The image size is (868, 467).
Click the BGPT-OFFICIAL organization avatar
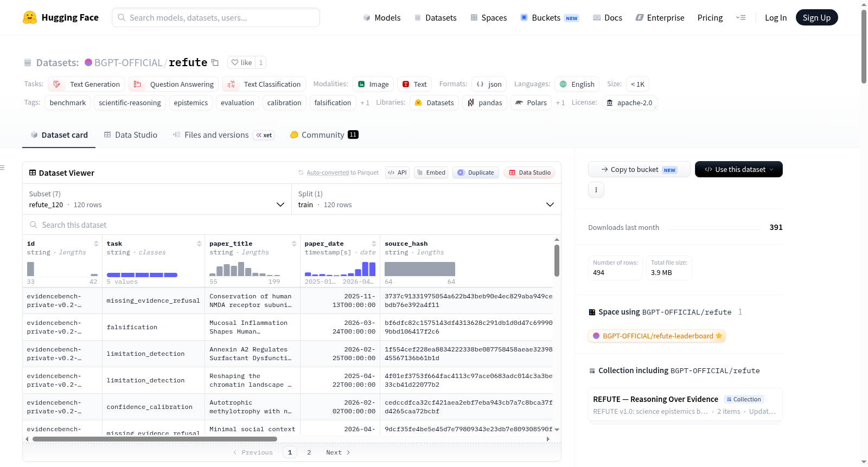point(88,62)
